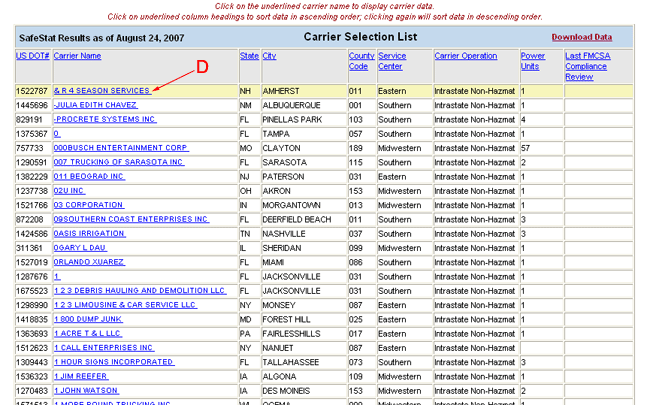This screenshot has height=405, width=650.
Task: Open carrier 007 TRUCKING OF SARASOTA INC
Action: [119, 162]
